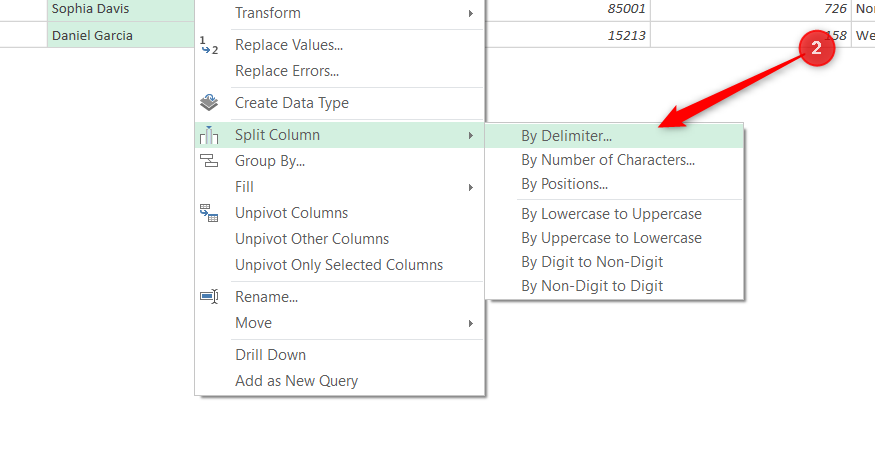The image size is (875, 450).
Task: Select Unpivot Columns menu entry
Action: (x=339, y=213)
